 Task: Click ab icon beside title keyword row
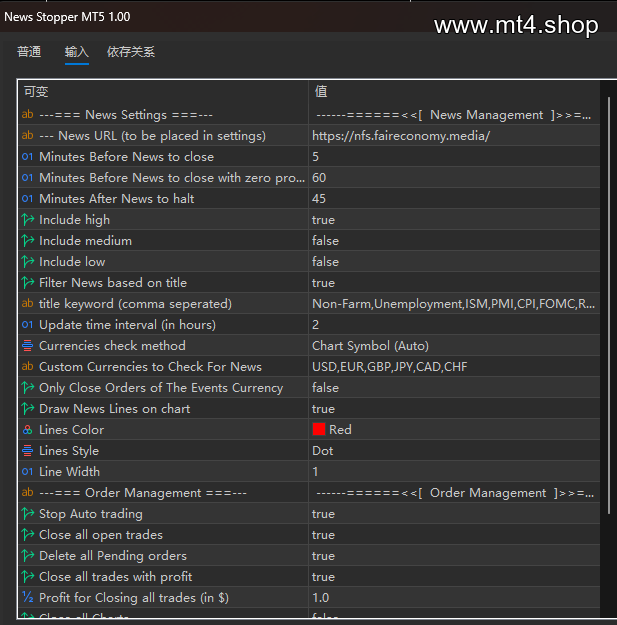coord(28,303)
